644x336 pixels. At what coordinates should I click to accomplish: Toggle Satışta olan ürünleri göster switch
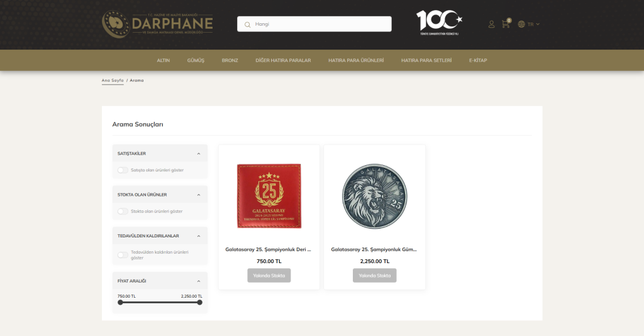(x=123, y=170)
